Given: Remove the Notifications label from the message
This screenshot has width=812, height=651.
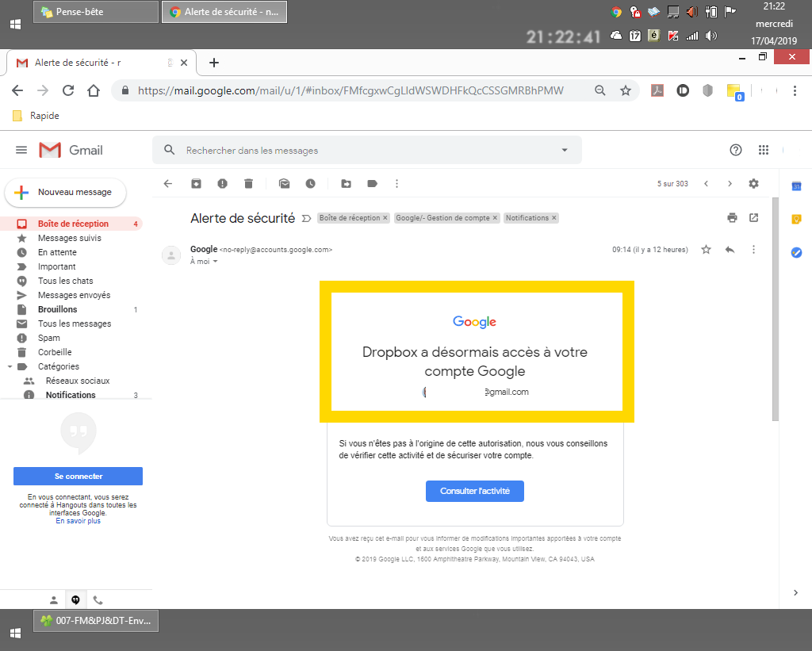Looking at the screenshot, I should (x=553, y=218).
